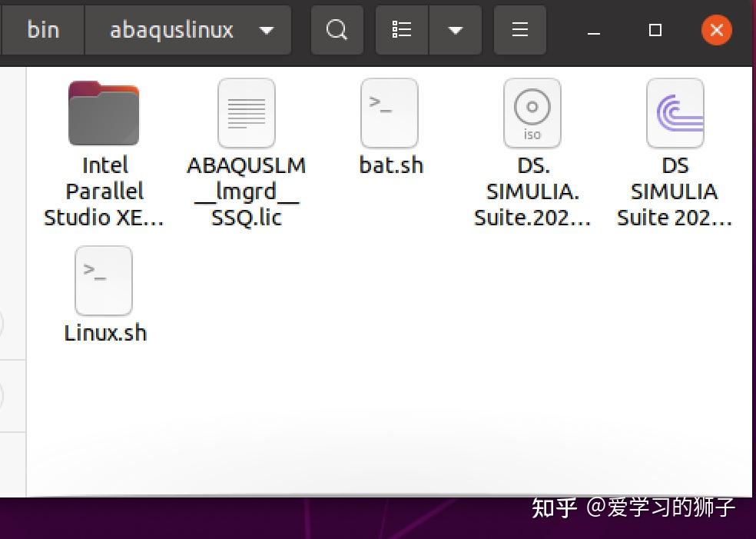Image resolution: width=756 pixels, height=539 pixels.
Task: Select the DS SIMULIA Suite 202 file
Action: click(x=675, y=112)
